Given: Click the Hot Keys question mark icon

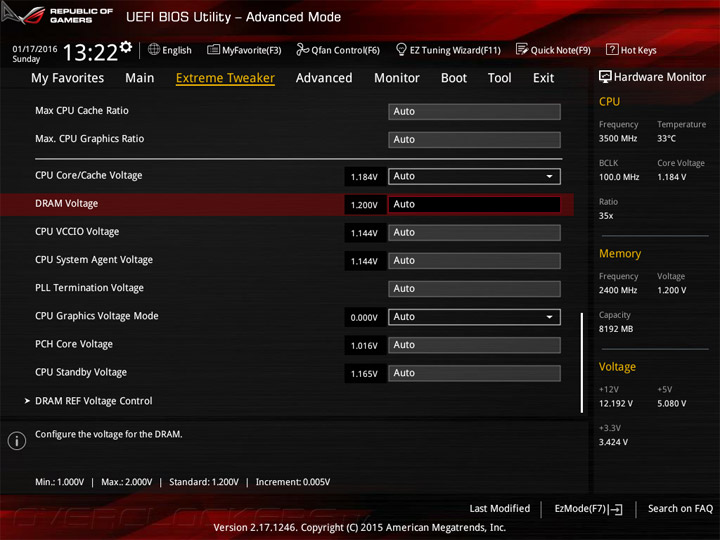Looking at the screenshot, I should (612, 49).
